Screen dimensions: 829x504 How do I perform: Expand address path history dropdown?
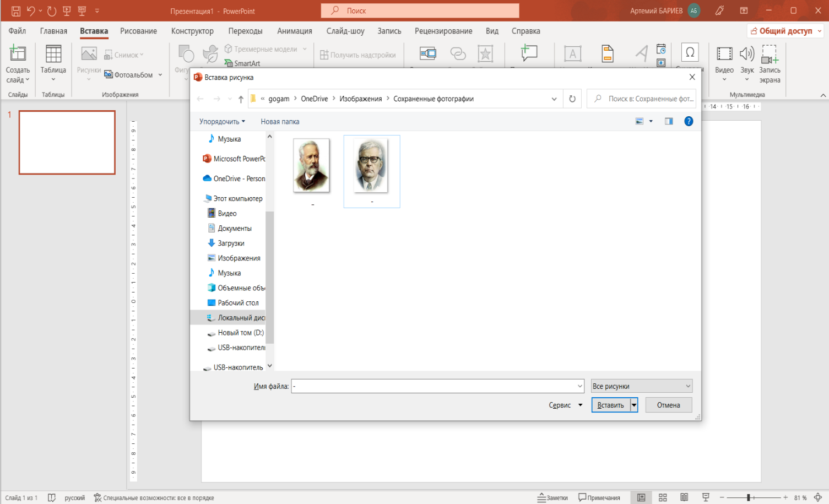[554, 99]
